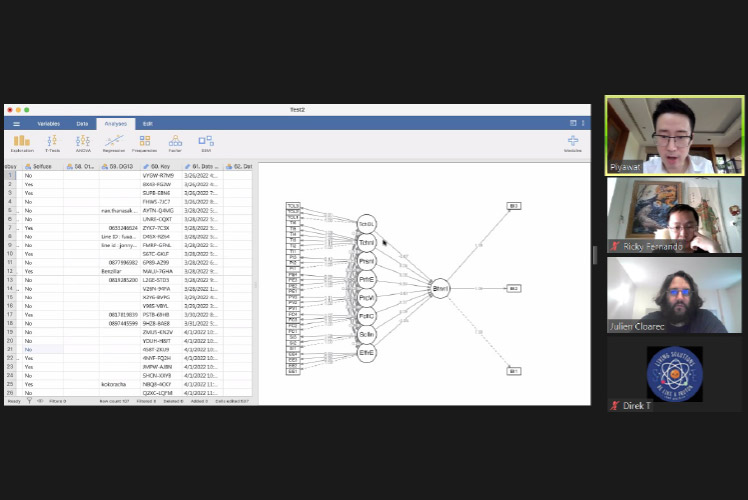Click the BI1 indicator box in diagram
This screenshot has width=748, height=500.
pyautogui.click(x=514, y=371)
